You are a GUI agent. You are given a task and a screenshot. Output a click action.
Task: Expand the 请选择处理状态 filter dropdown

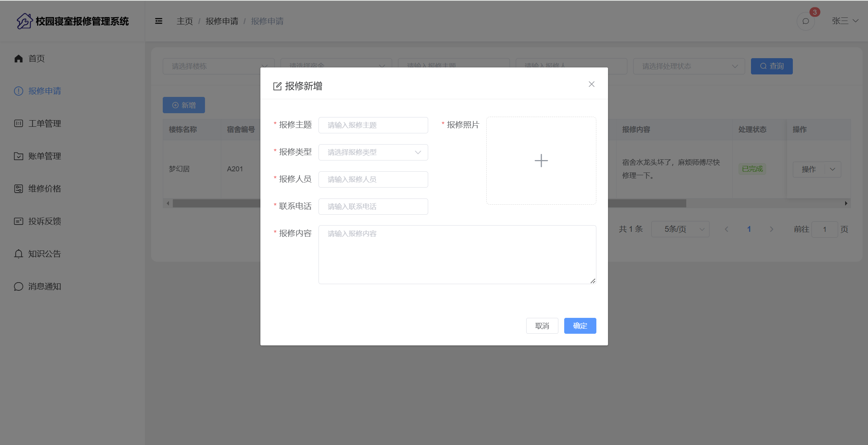point(689,66)
